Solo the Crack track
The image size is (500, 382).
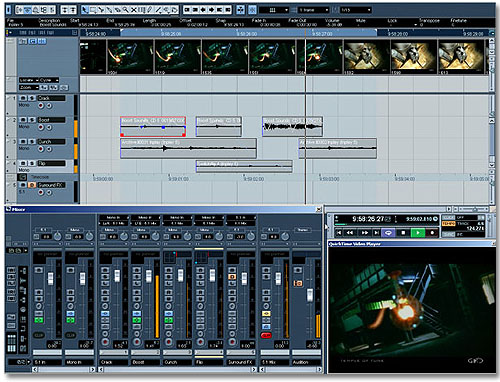(32, 98)
